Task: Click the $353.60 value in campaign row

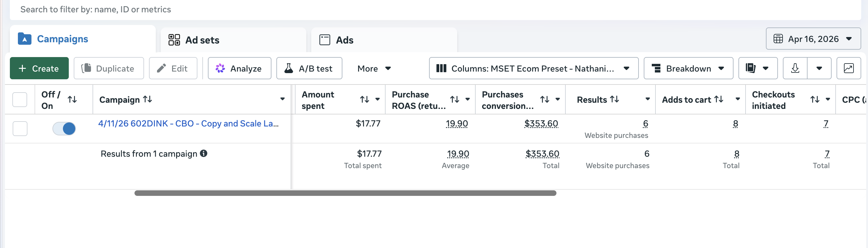Action: [541, 124]
